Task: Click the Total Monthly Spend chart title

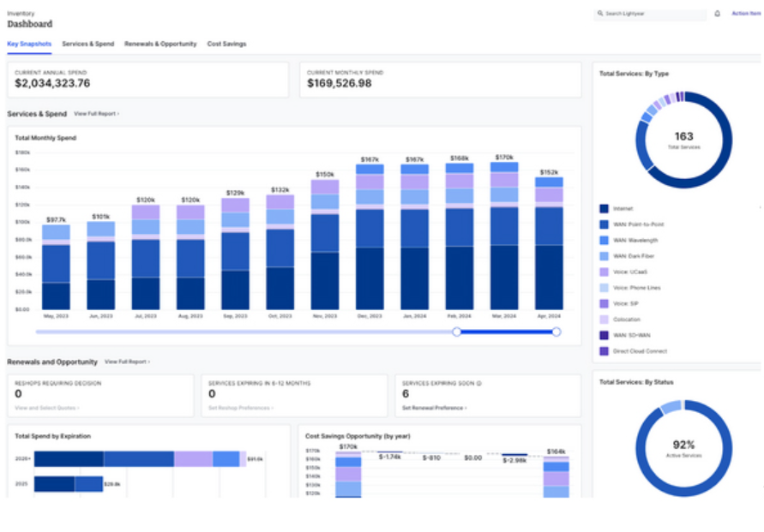Action: (x=45, y=138)
